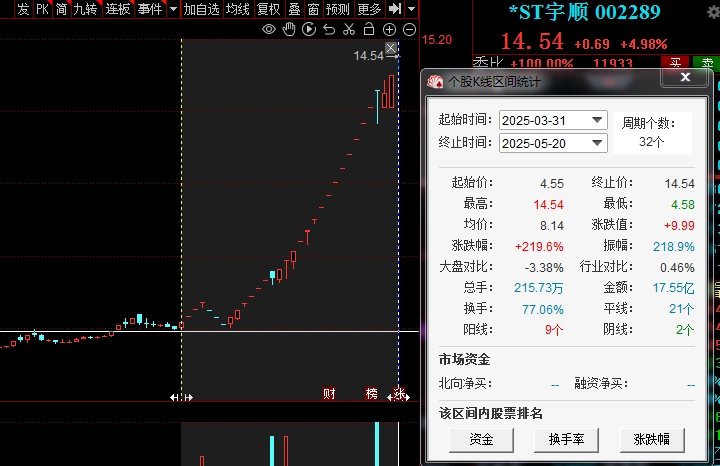
Task: Toggle the eye visibility icon above the chart
Action: coord(269,30)
